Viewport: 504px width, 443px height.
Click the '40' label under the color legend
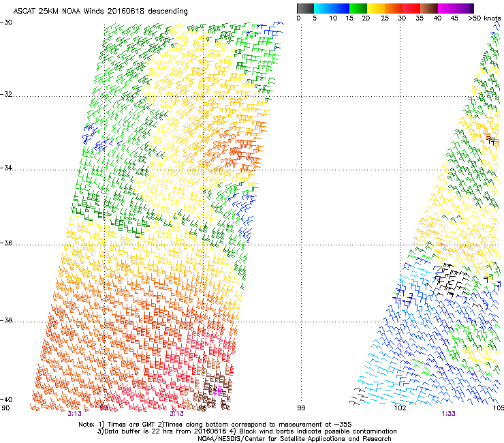pyautogui.click(x=437, y=18)
